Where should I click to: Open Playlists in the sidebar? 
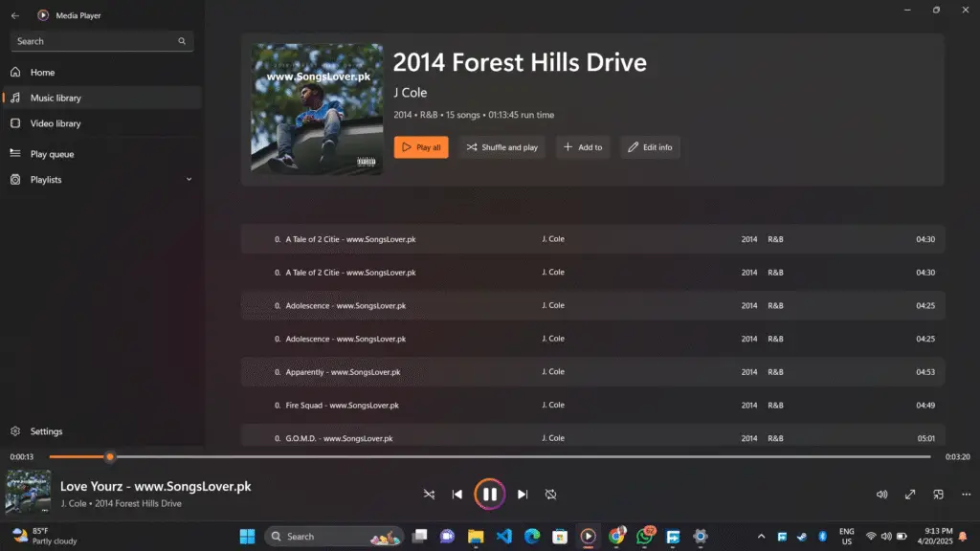[x=101, y=179]
